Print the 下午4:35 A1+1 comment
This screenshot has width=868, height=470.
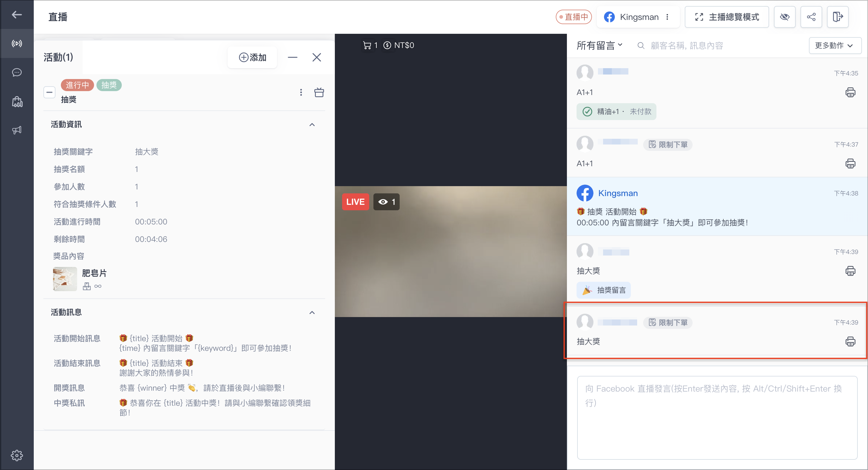(x=850, y=92)
